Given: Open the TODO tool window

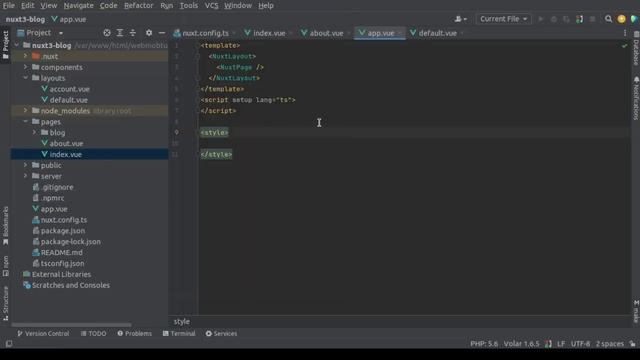Looking at the screenshot, I should coord(93,333).
